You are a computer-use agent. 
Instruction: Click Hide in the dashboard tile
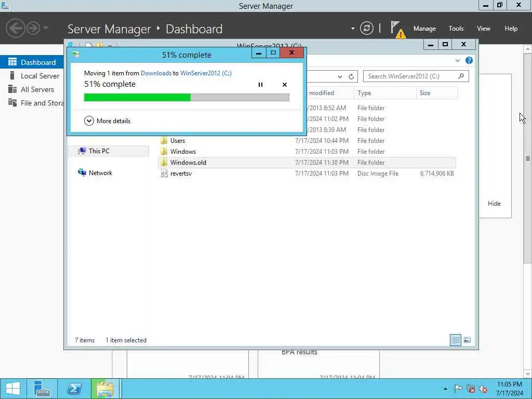click(494, 204)
